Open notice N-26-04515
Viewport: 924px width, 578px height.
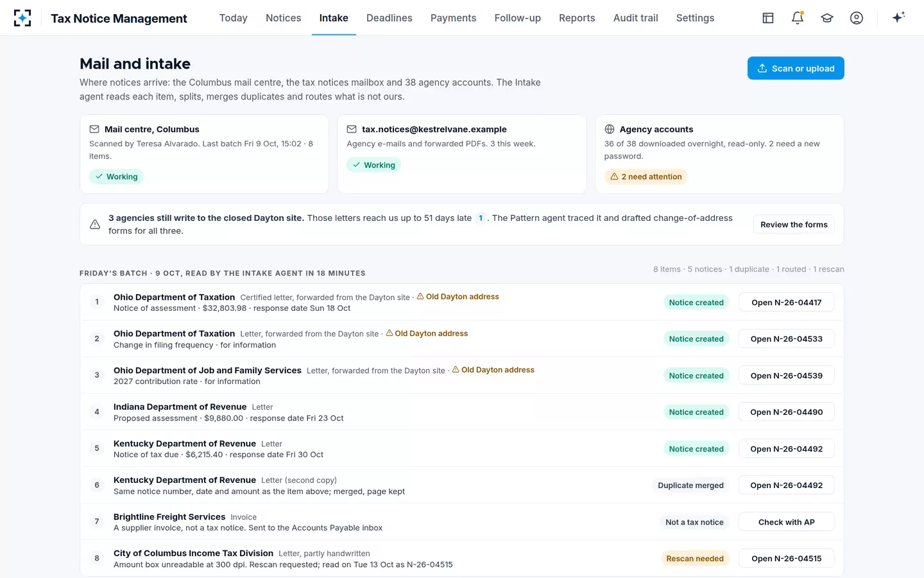tap(787, 559)
